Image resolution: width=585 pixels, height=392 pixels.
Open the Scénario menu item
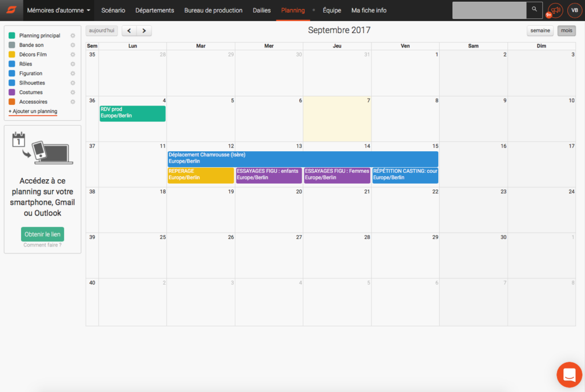(x=113, y=10)
